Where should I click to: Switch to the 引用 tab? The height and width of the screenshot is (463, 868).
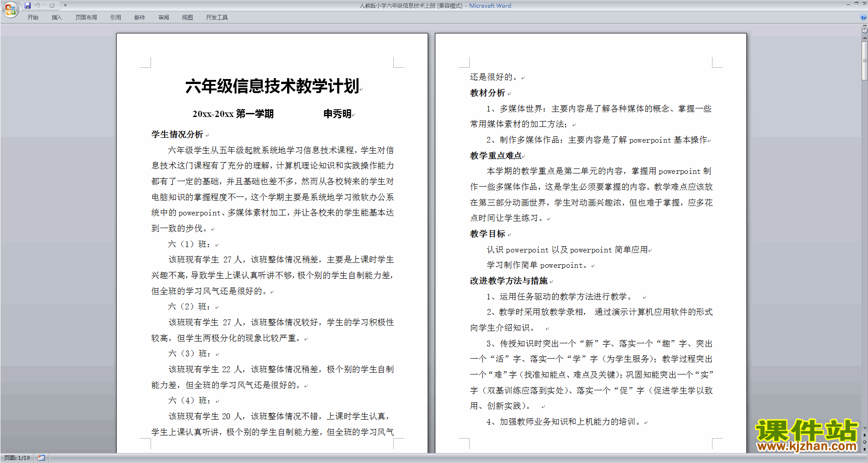tap(116, 18)
